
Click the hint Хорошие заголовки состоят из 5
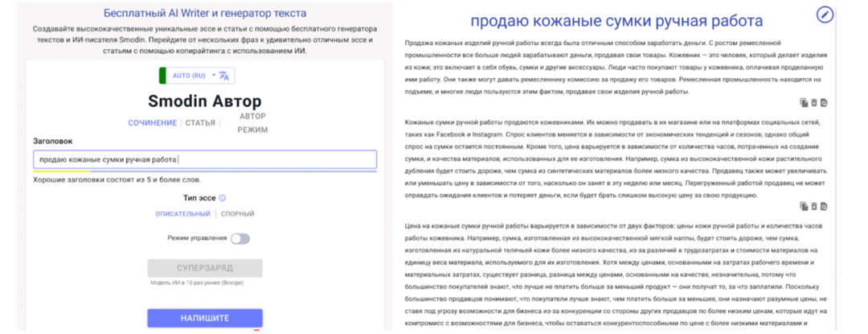117,180
